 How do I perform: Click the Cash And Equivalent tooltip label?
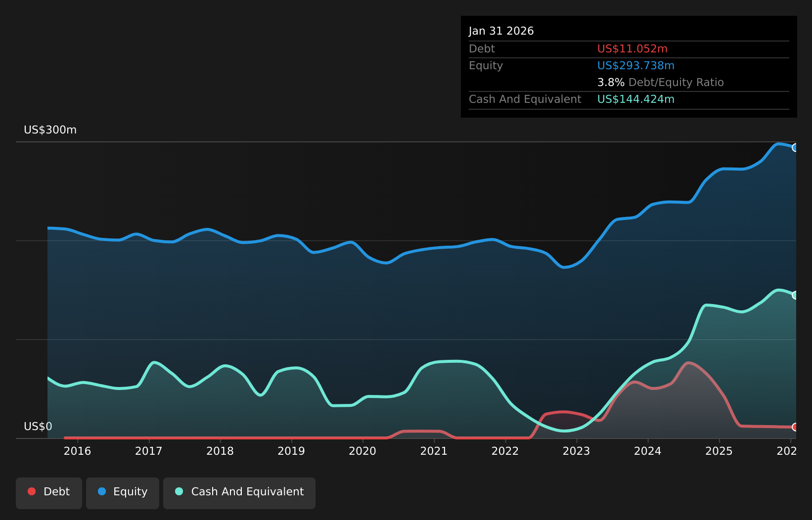pos(525,99)
